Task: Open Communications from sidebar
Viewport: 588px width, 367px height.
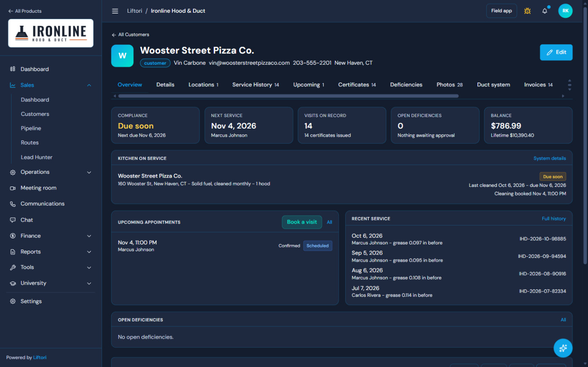Action: tap(51, 204)
